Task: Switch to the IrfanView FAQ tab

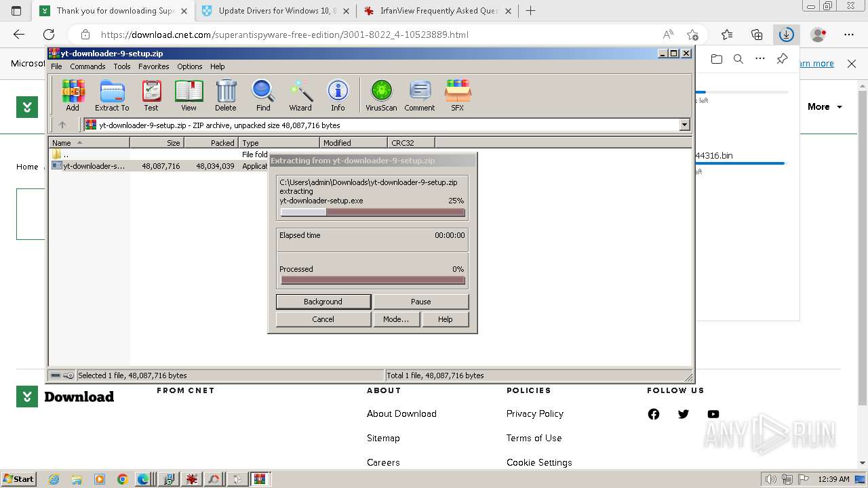Action: click(x=437, y=11)
